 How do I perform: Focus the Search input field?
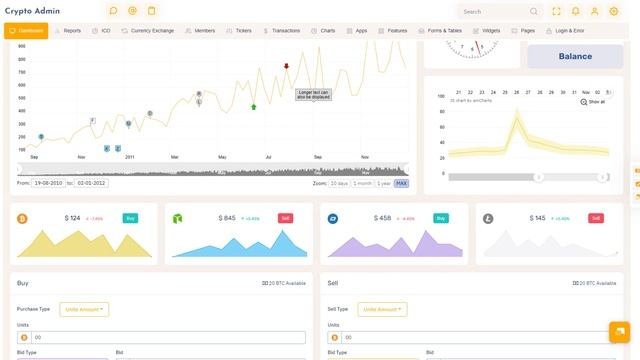(x=494, y=12)
